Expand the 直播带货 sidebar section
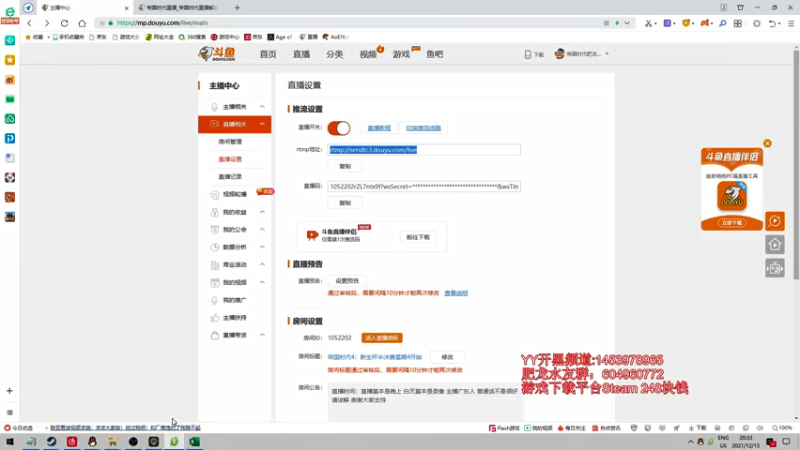Viewport: 800px width, 450px height. pyautogui.click(x=235, y=335)
